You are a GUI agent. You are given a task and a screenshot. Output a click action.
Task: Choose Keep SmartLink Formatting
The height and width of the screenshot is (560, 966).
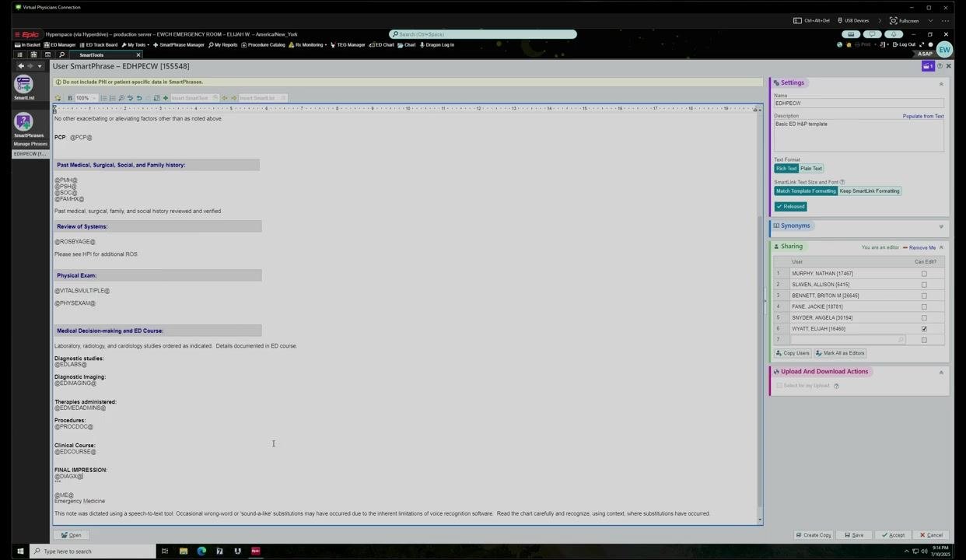870,191
